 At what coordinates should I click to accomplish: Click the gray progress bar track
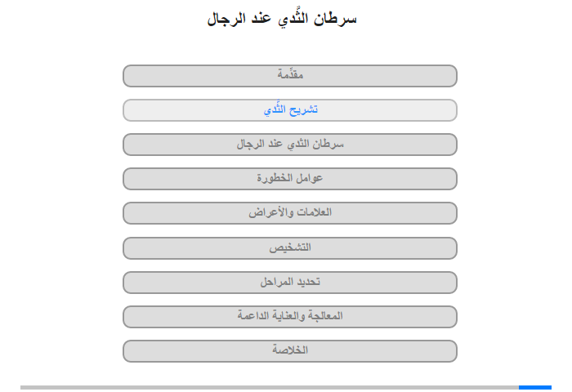270,387
